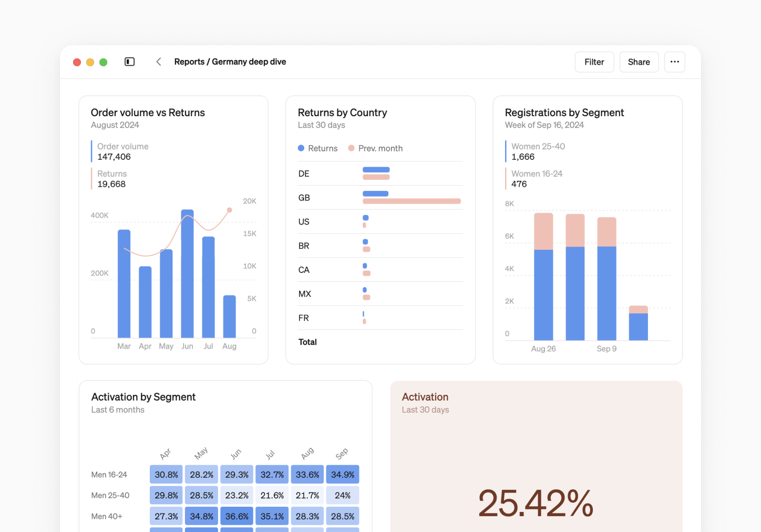Click Men 25-40 Jun cell 23.2%
The height and width of the screenshot is (532, 761).
[237, 495]
